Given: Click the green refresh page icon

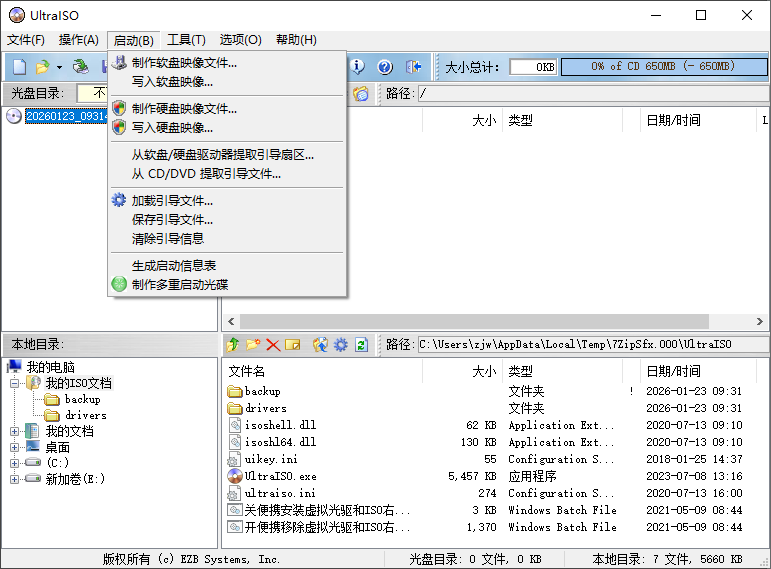Looking at the screenshot, I should 361,345.
